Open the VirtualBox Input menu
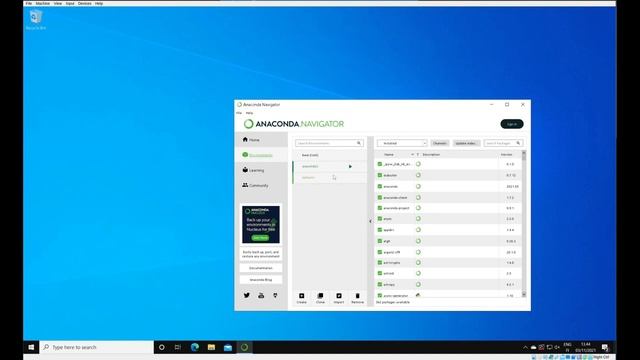 [x=70, y=3]
